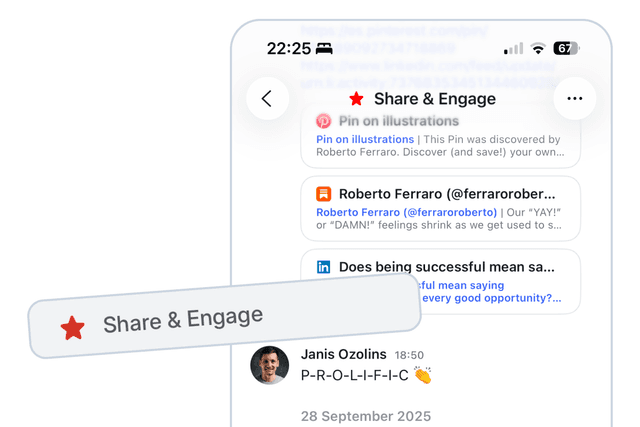Screen dimensions: 640x427
Task: Tap the red star in the header title
Action: tap(356, 98)
